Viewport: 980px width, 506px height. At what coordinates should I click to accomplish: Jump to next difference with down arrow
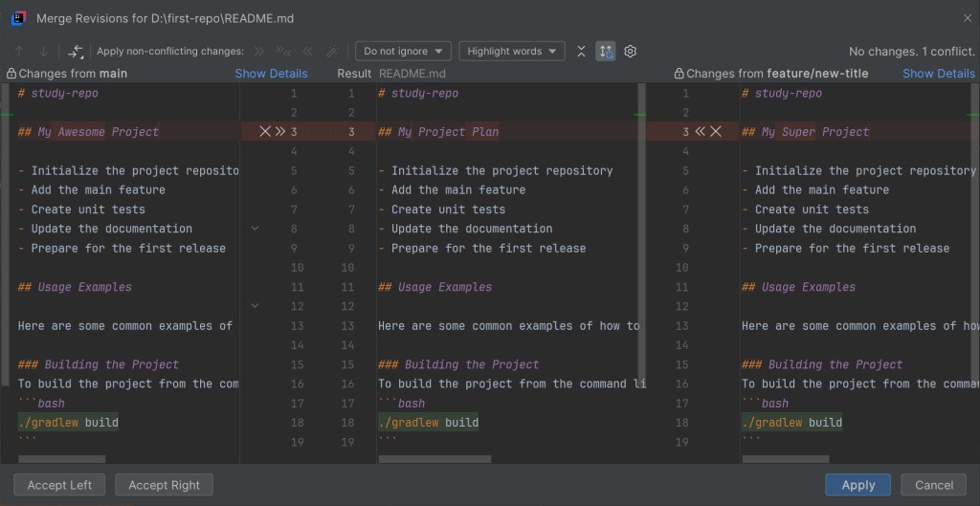coord(43,52)
